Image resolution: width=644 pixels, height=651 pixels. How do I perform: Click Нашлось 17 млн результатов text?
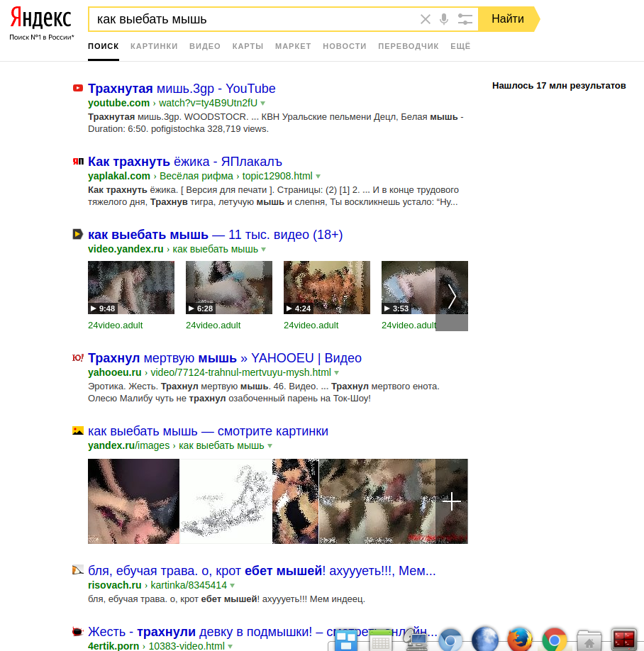[559, 86]
